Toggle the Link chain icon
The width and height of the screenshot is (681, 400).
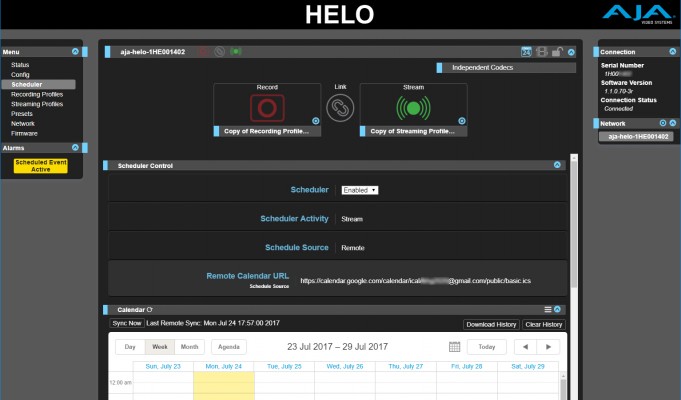340,108
